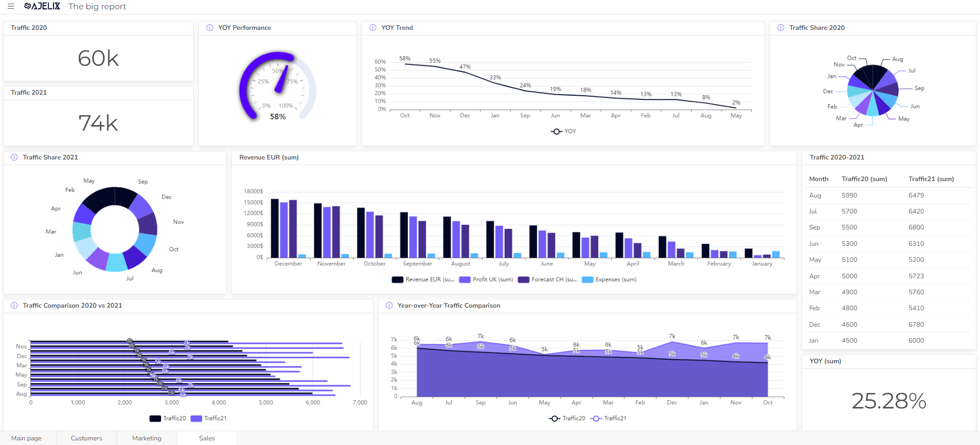Click the Jun row value 6310
The height and width of the screenshot is (445, 980).
(916, 244)
